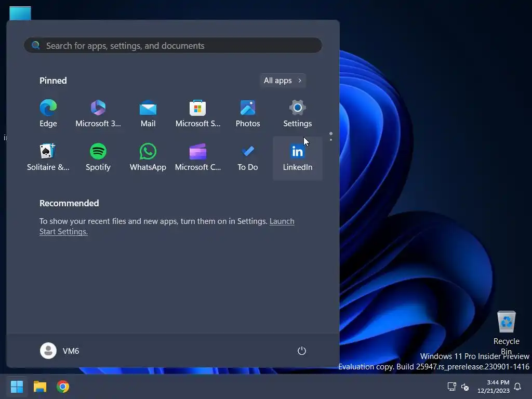Open the Settings gear app
This screenshot has height=399, width=532.
[x=298, y=114]
